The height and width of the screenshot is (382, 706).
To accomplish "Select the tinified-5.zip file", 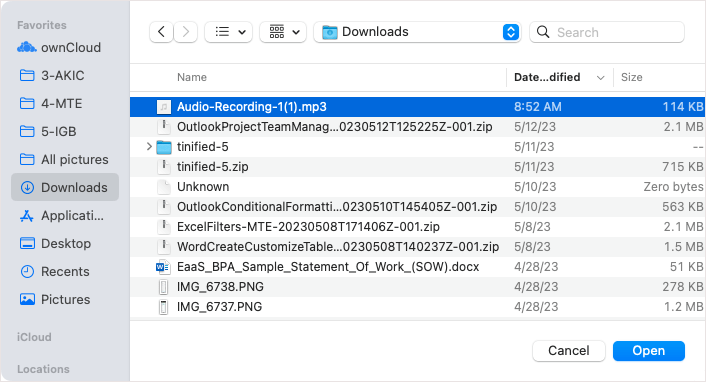I will click(x=418, y=167).
